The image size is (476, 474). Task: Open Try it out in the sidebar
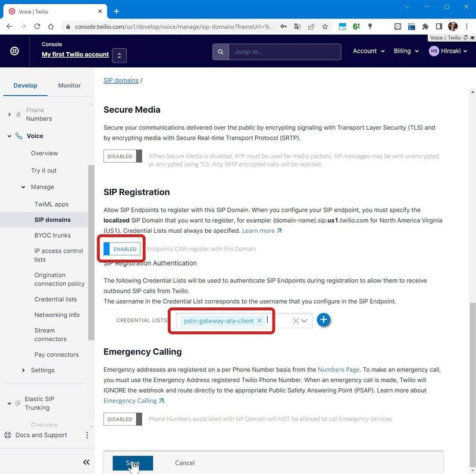(43, 170)
